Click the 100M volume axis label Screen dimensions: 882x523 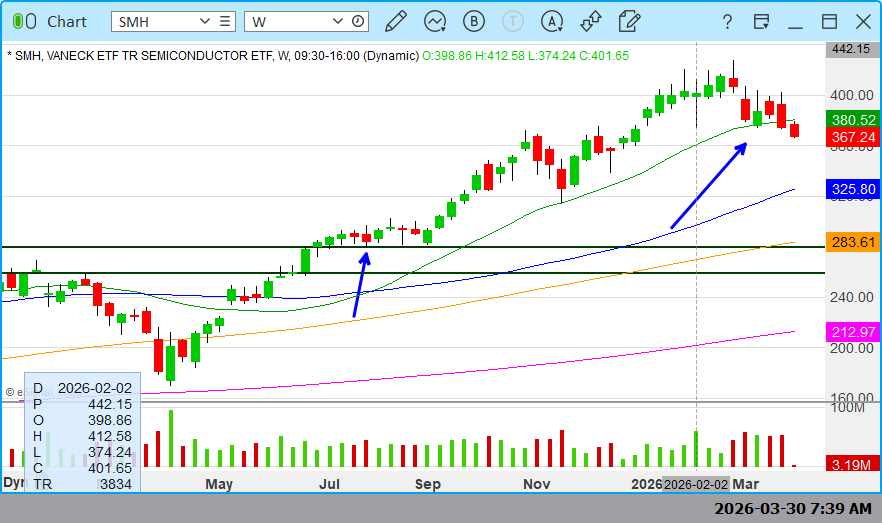coord(848,407)
